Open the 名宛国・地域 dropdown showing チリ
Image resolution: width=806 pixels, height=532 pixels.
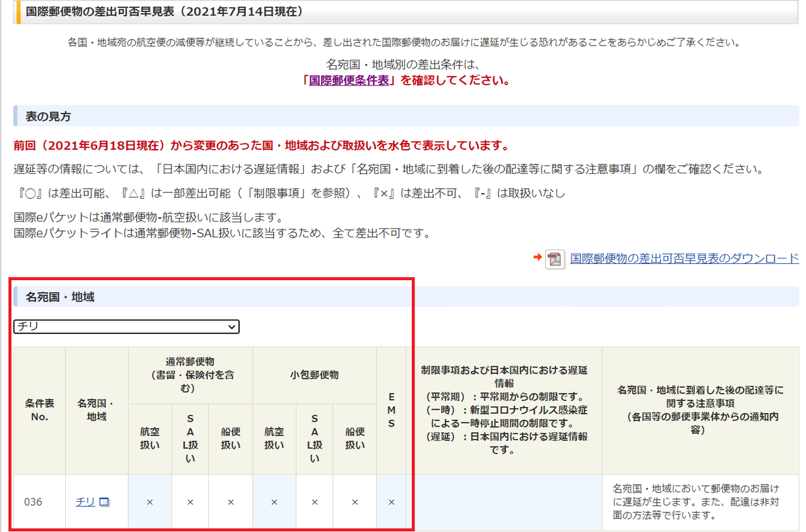point(127,326)
